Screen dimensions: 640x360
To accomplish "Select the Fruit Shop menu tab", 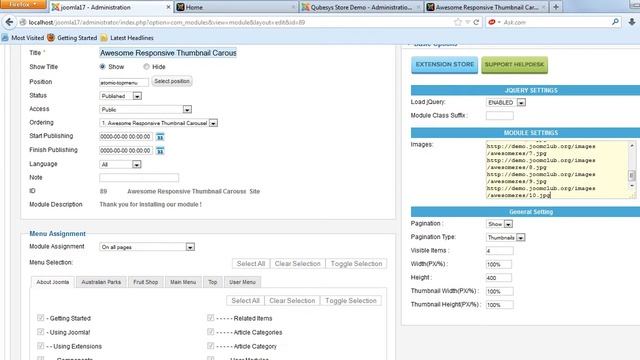I will coord(146,282).
